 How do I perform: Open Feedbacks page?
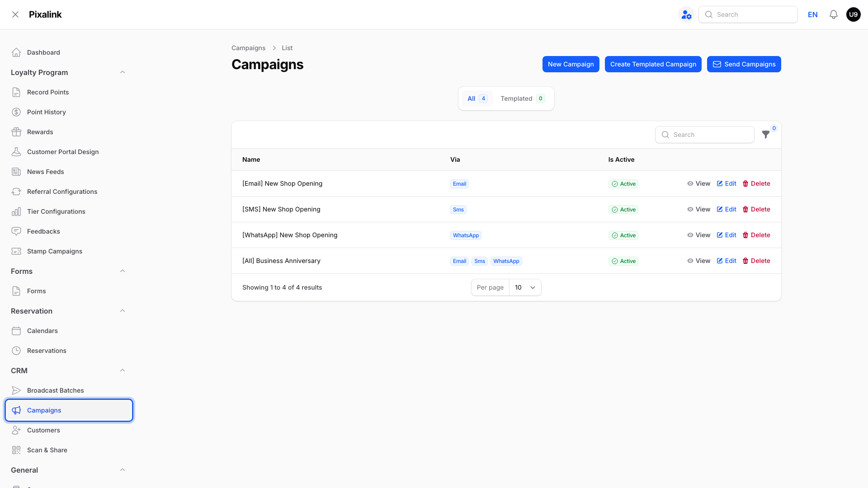[x=69, y=231]
